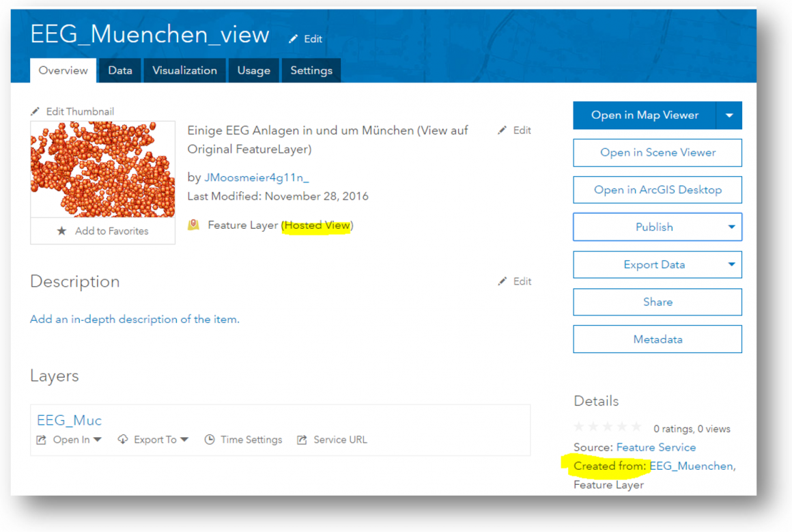
Task: Click the Hosted View text
Action: tap(317, 225)
